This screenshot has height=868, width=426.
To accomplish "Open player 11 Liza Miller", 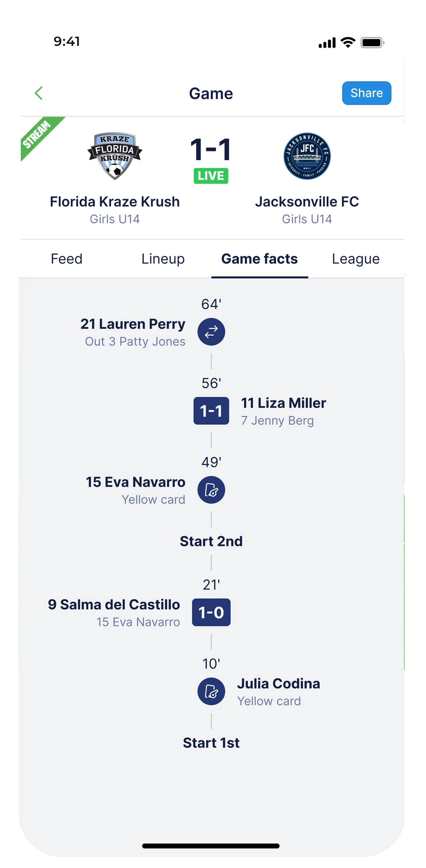I will [x=284, y=403].
